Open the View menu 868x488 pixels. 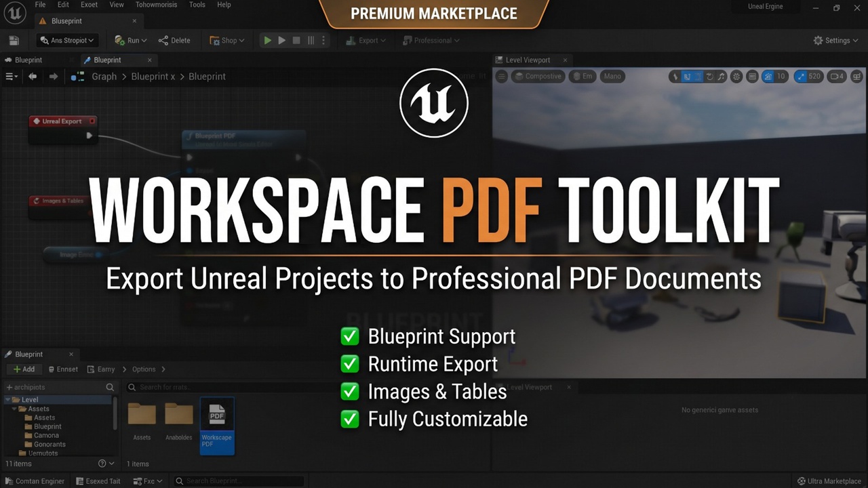pyautogui.click(x=117, y=5)
